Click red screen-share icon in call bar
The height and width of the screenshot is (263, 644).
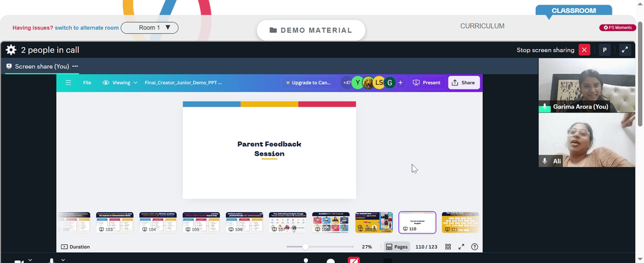[x=354, y=260]
